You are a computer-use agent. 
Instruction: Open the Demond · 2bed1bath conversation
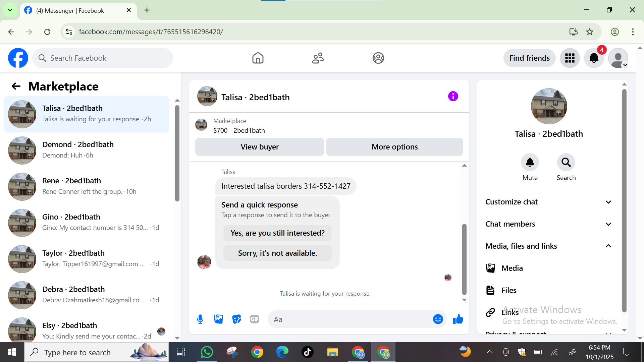87,150
